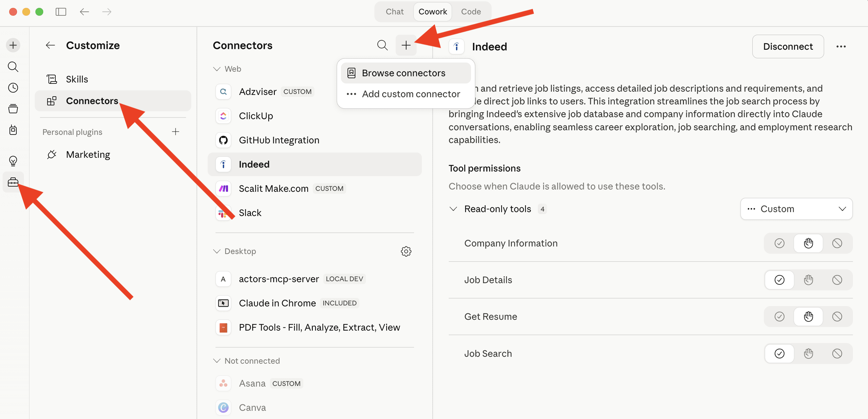Set Company Information to always allow
The height and width of the screenshot is (419, 868).
pyautogui.click(x=779, y=243)
